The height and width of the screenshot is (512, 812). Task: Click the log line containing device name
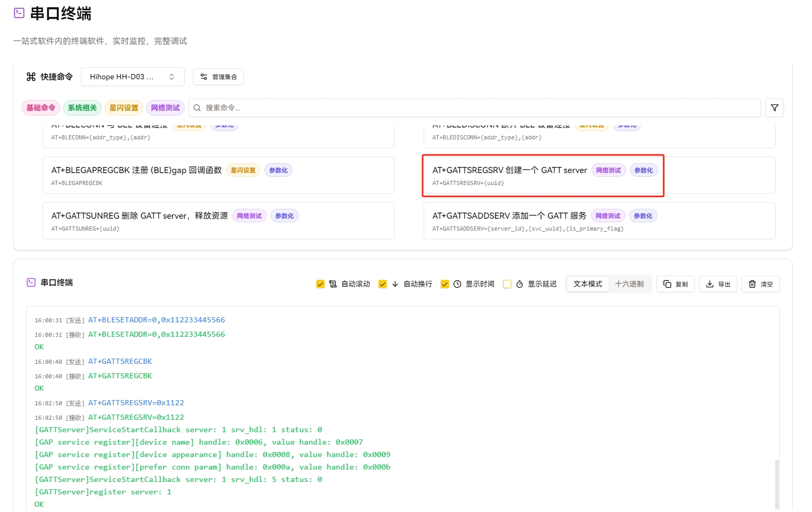point(199,442)
